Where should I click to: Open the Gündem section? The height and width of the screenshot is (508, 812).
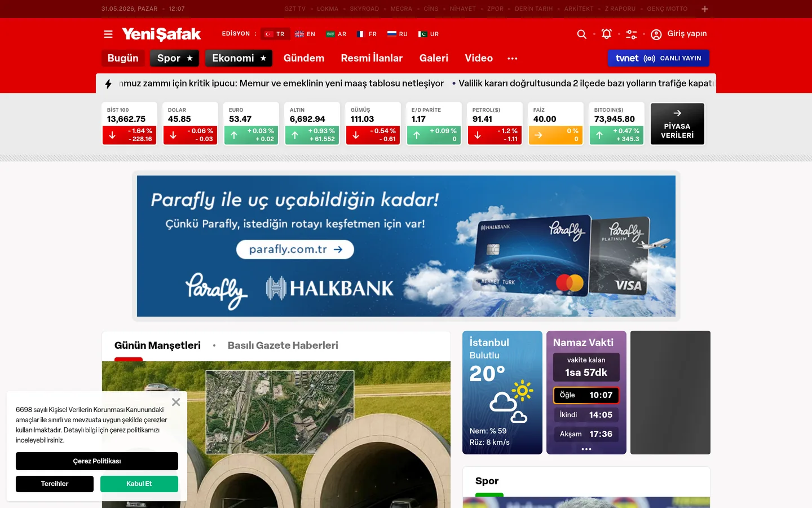coord(304,58)
